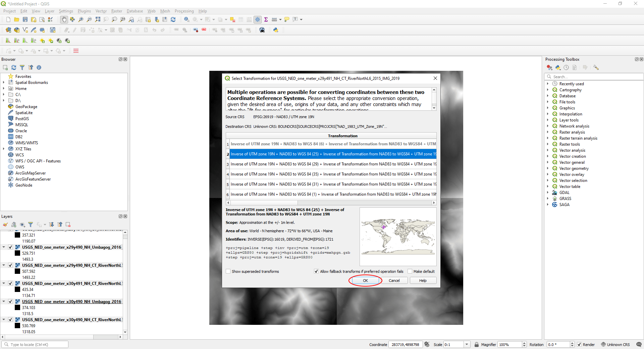Open the Layer menu
644x349 pixels.
tap(50, 11)
